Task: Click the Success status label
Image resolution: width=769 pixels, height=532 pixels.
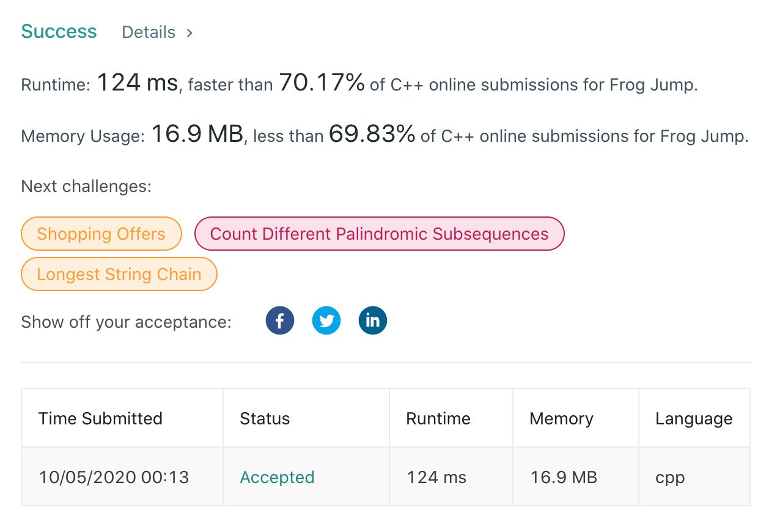Action: [59, 31]
